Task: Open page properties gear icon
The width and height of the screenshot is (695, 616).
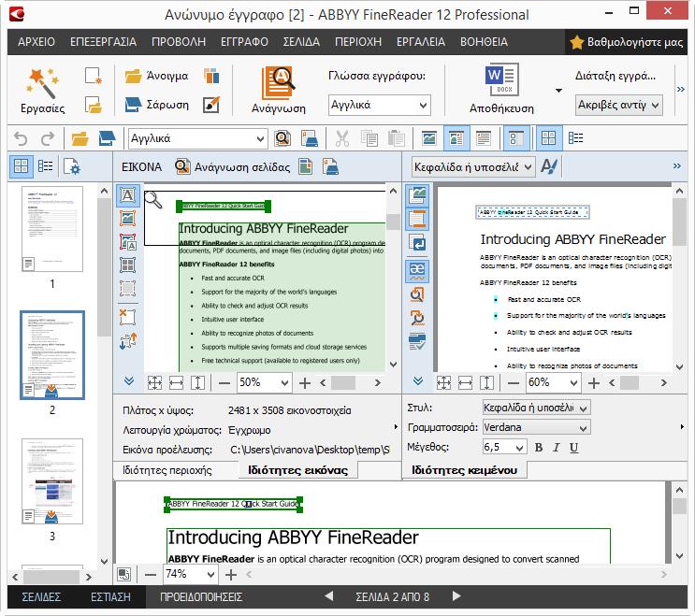Action: 71,167
